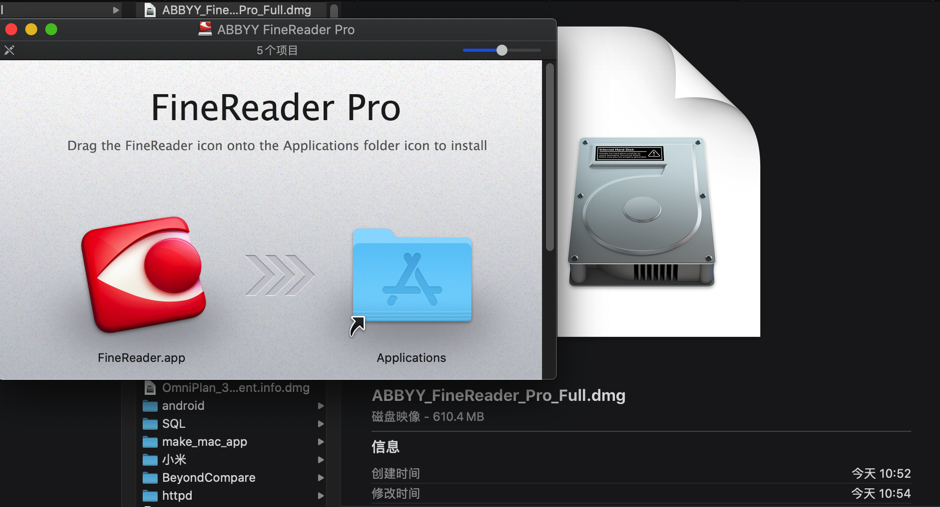Click the 今天 10:52 creation time value

(x=881, y=473)
